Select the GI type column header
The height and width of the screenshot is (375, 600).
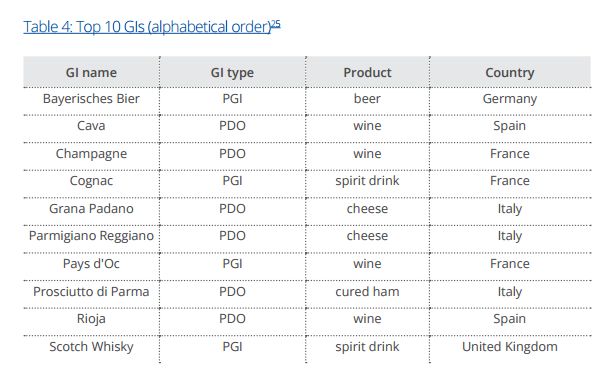(x=232, y=73)
